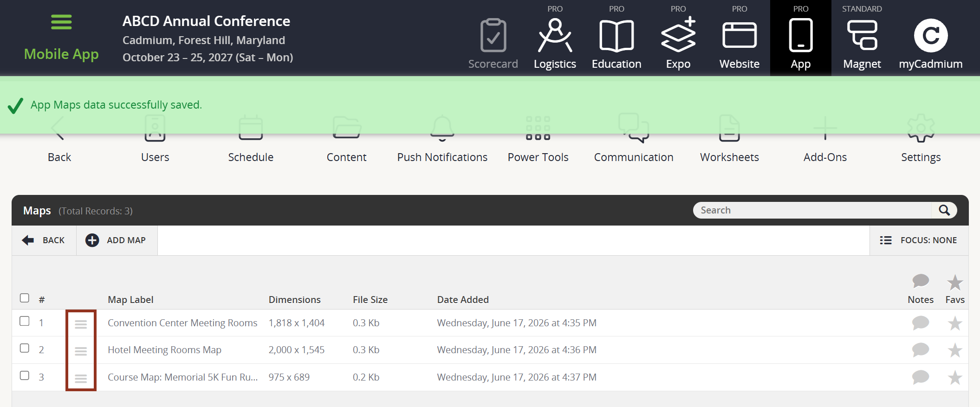Open the Education module
This screenshot has height=407, width=980.
click(x=617, y=44)
